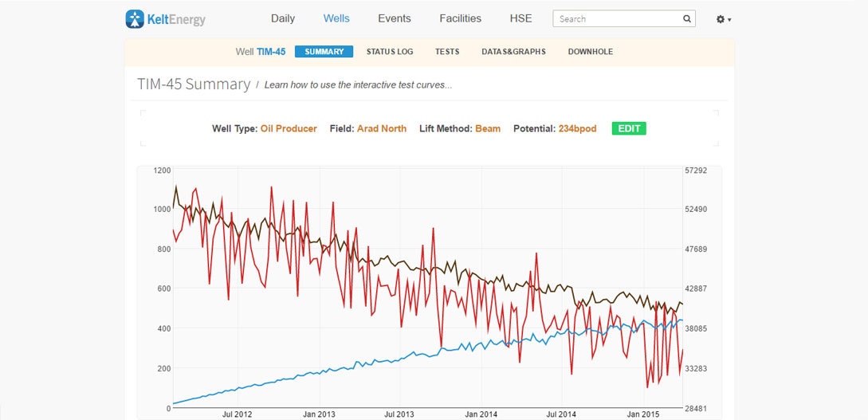Open the HSE menu
This screenshot has width=868, height=420.
521,18
